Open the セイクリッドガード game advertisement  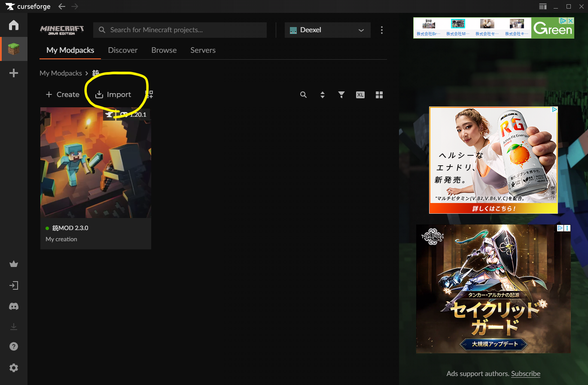(494, 289)
